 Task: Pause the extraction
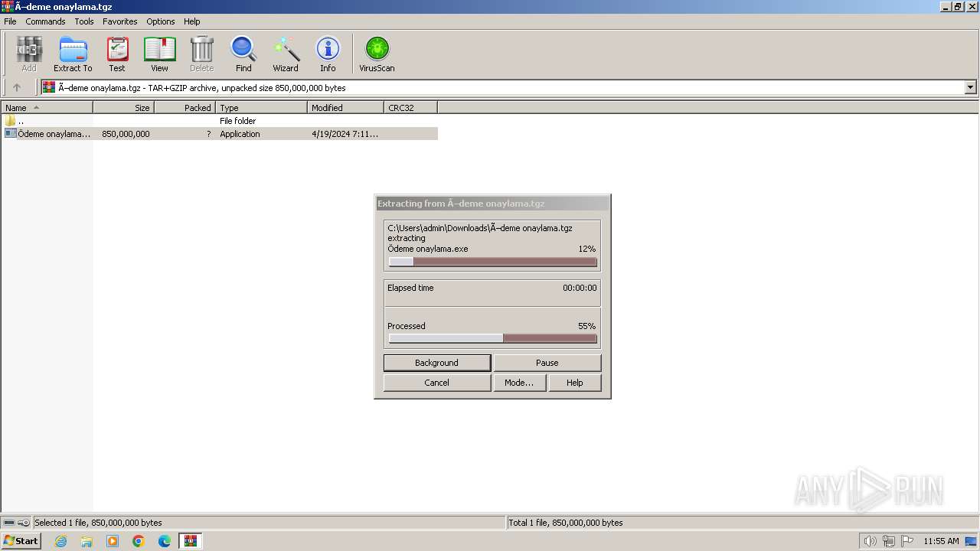click(547, 363)
